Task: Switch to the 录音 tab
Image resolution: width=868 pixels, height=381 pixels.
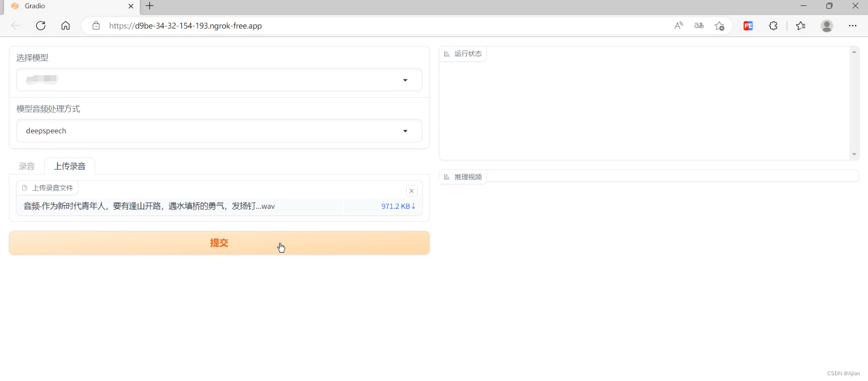Action: 27,166
